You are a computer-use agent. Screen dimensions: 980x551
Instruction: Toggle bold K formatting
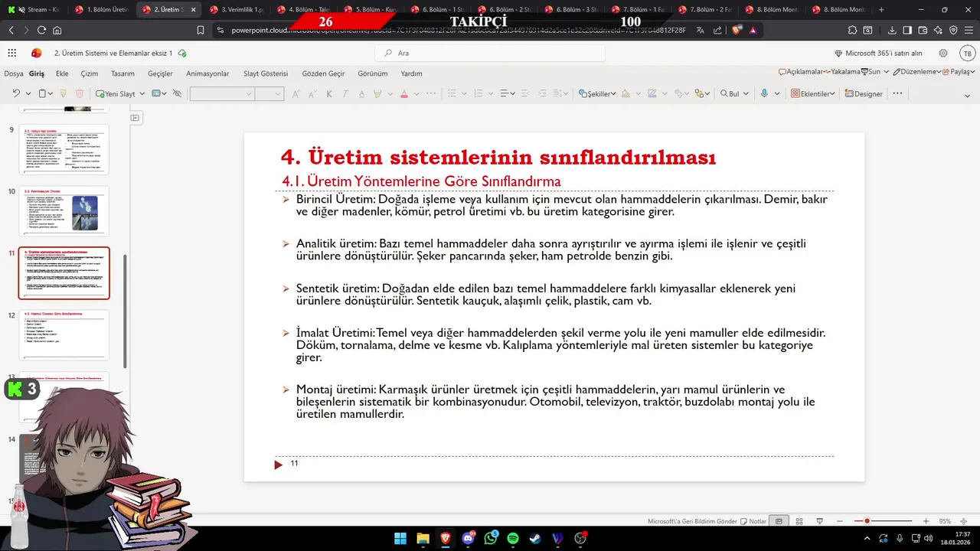point(329,93)
